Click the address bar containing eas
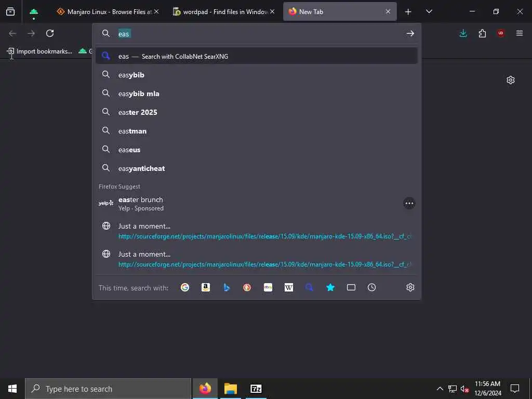 [x=258, y=34]
